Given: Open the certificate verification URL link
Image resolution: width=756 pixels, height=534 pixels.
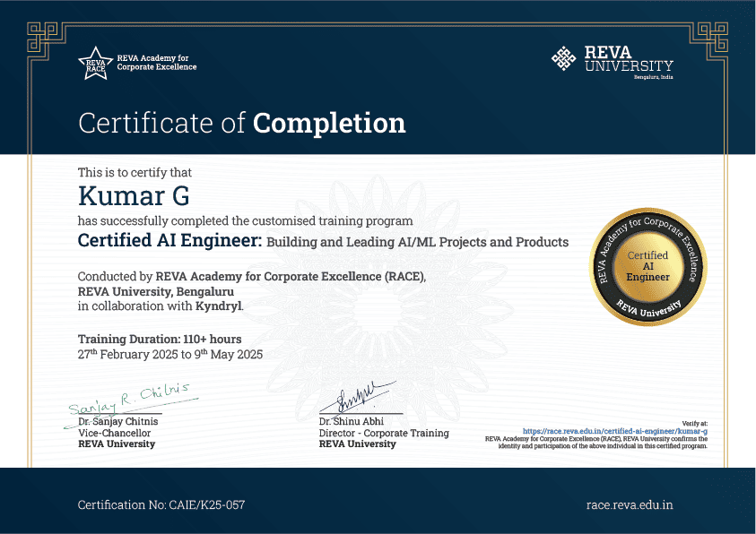Looking at the screenshot, I should pyautogui.click(x=614, y=432).
